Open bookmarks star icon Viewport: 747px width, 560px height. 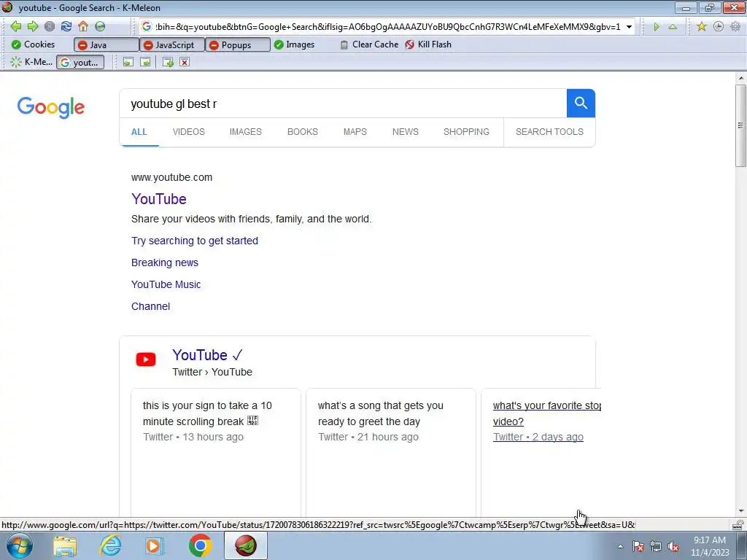click(701, 27)
